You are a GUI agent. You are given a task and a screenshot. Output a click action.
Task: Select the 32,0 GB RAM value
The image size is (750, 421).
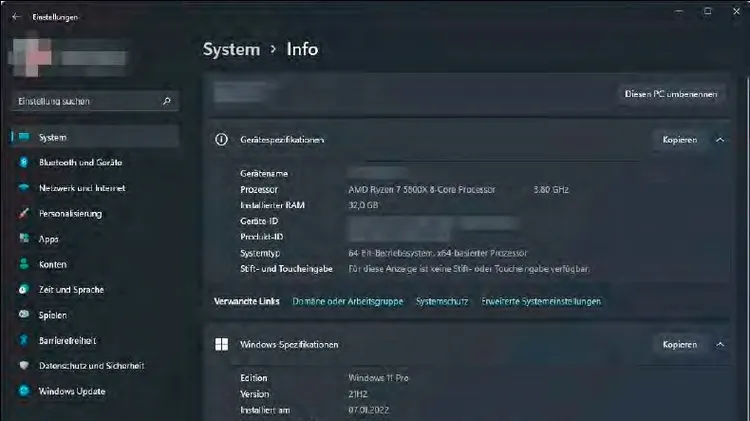pos(363,205)
